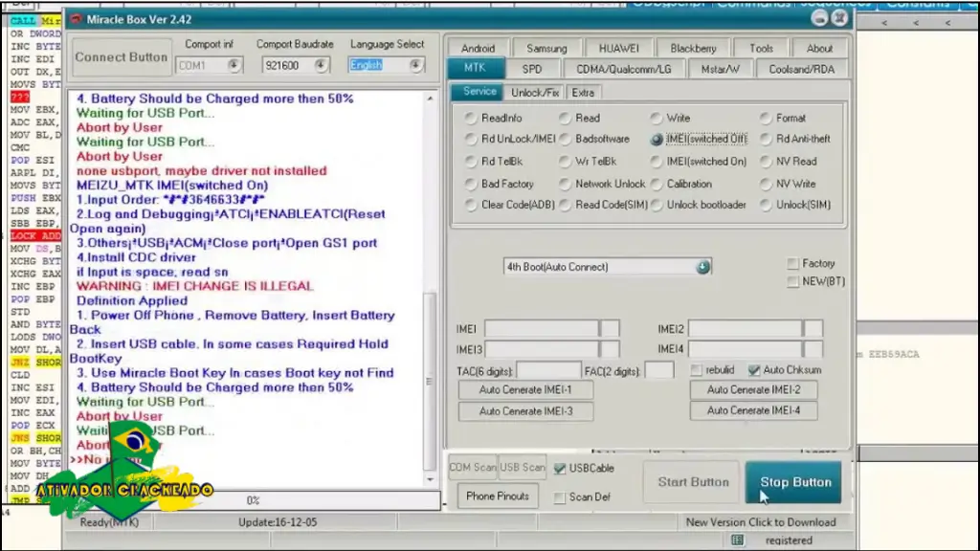Select the ReadInfo radio option
980x551 pixels.
coord(471,118)
